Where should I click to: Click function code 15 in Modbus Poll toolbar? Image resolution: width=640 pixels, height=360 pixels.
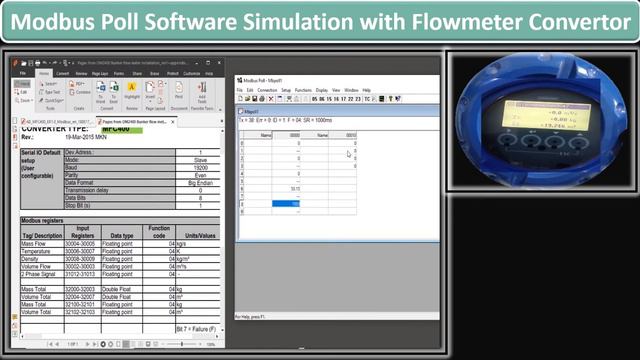click(x=329, y=99)
